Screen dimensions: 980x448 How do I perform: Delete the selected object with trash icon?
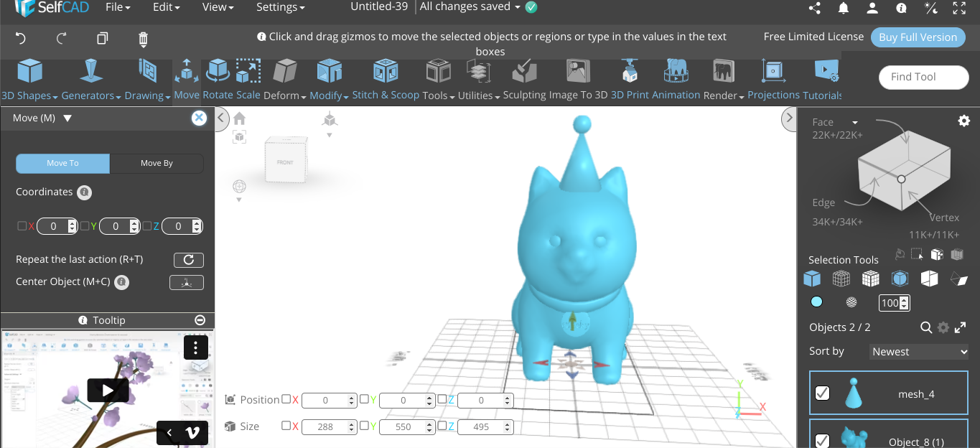pos(143,39)
